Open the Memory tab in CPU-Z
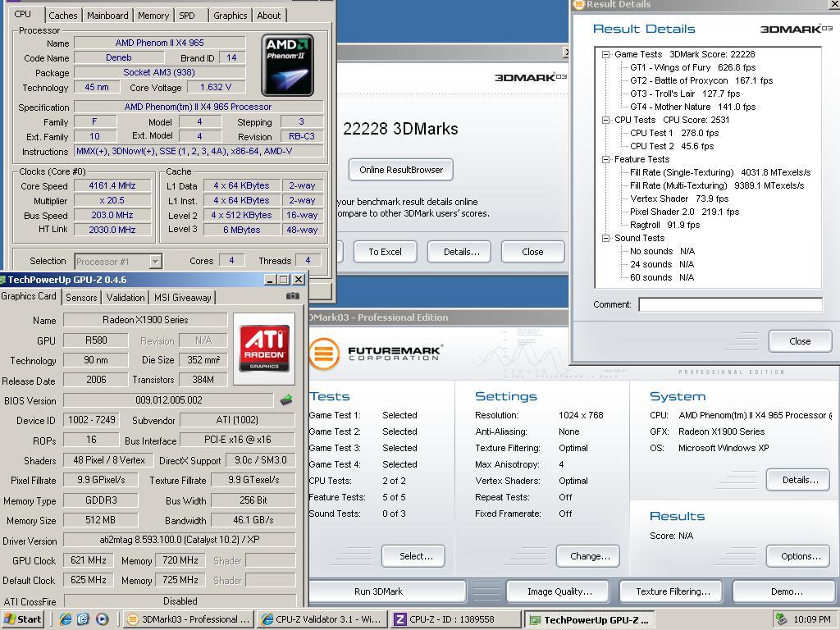This screenshot has height=630, width=840. pyautogui.click(x=153, y=16)
